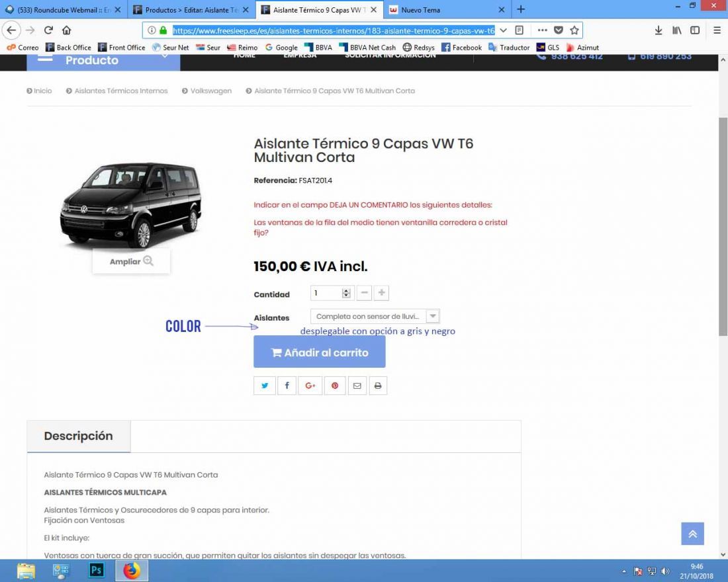The height and width of the screenshot is (582, 728).
Task: View site security lock icon
Action: click(x=163, y=30)
